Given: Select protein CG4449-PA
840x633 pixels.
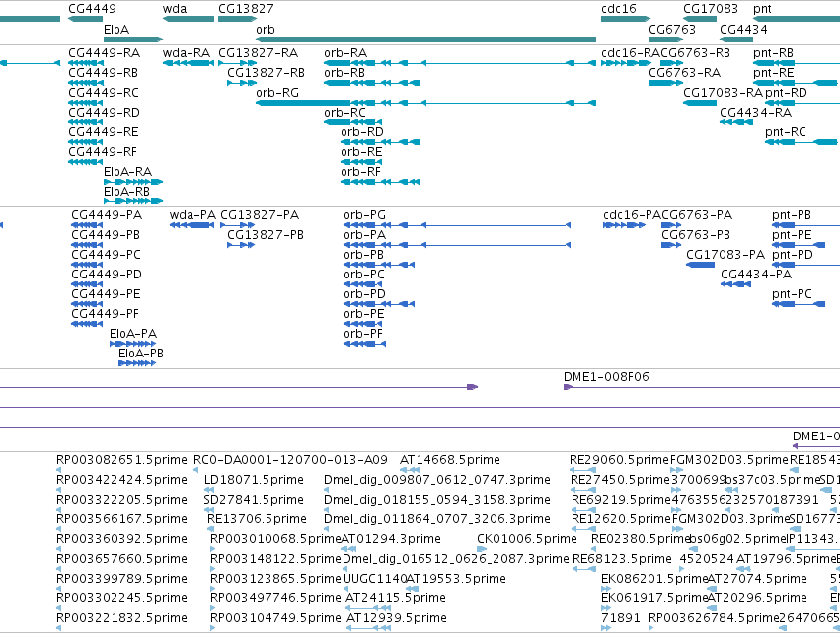Looking at the screenshot, I should [107, 215].
